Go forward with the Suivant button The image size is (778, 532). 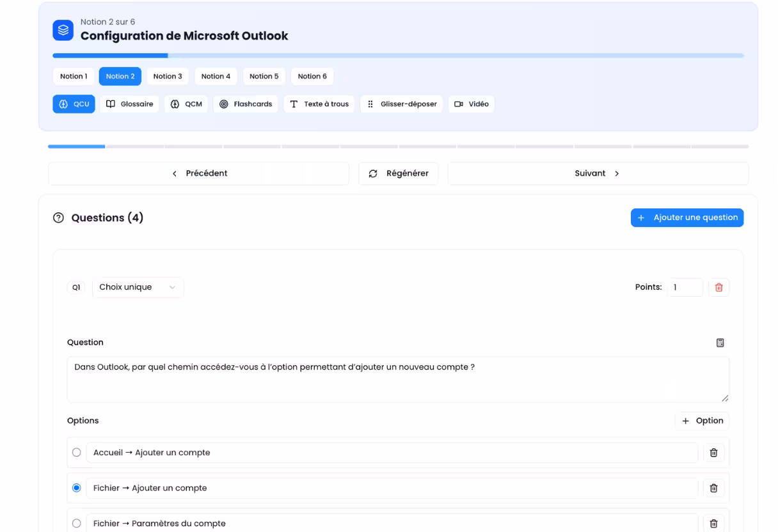tap(598, 174)
